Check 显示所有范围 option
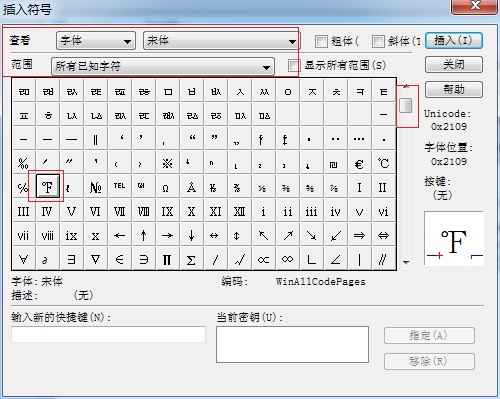 (294, 65)
